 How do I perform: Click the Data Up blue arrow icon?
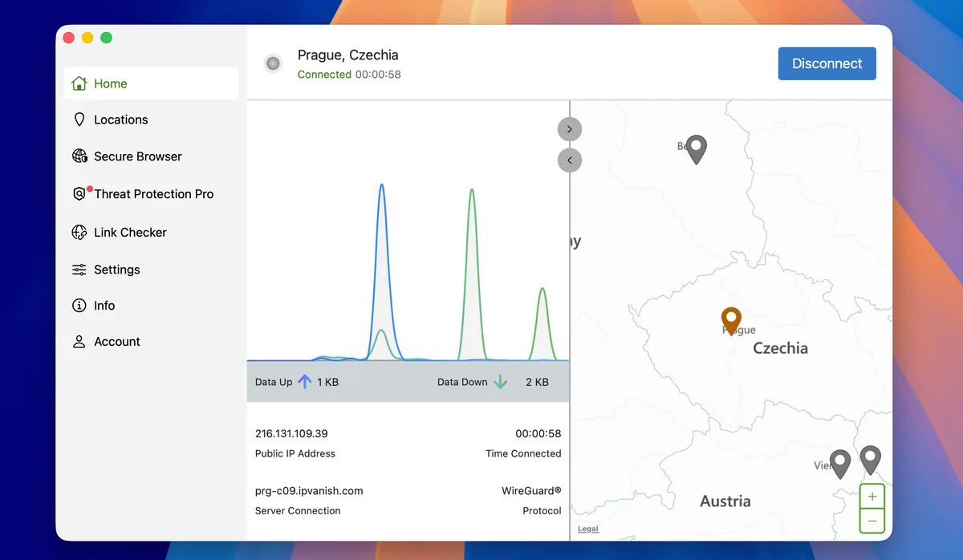click(x=305, y=382)
